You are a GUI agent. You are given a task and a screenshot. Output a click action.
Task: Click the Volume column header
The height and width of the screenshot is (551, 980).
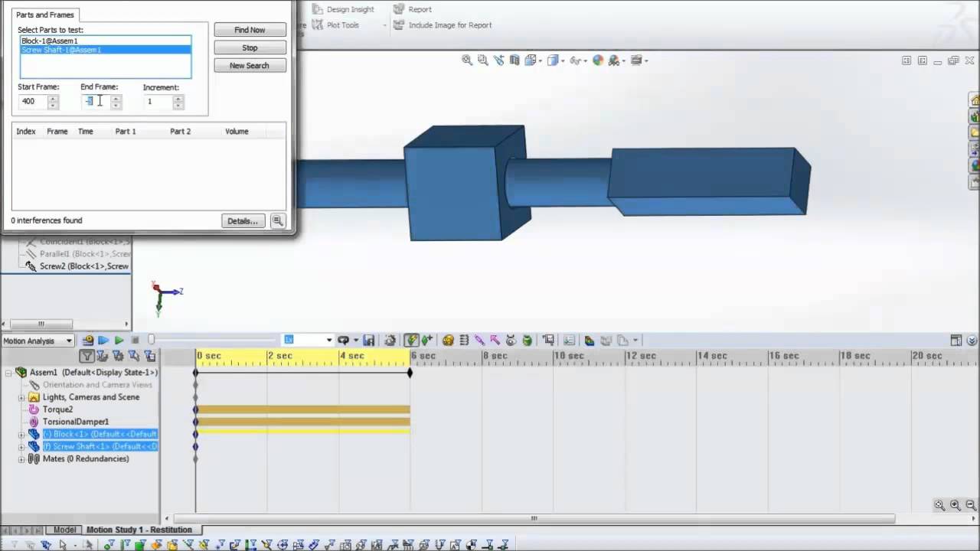pos(237,132)
